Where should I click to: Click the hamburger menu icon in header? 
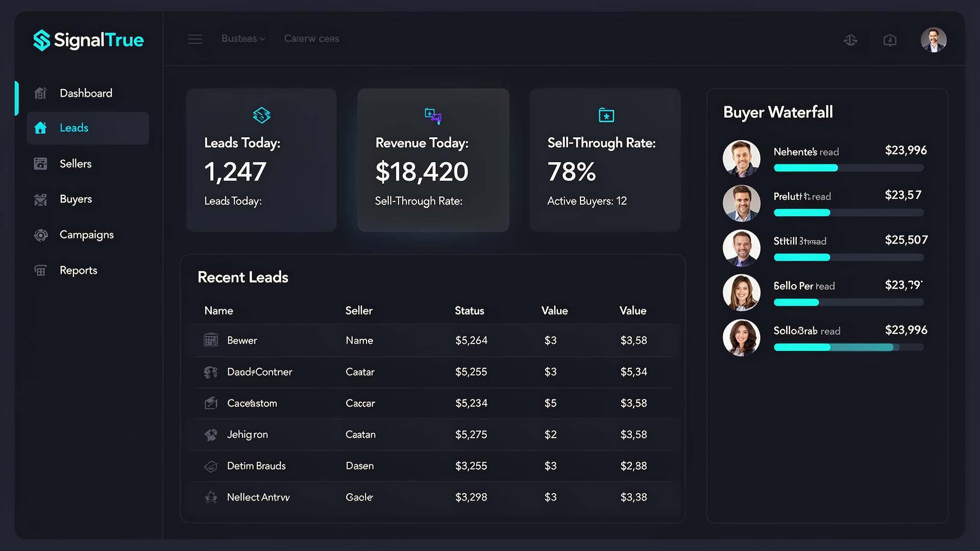point(194,39)
